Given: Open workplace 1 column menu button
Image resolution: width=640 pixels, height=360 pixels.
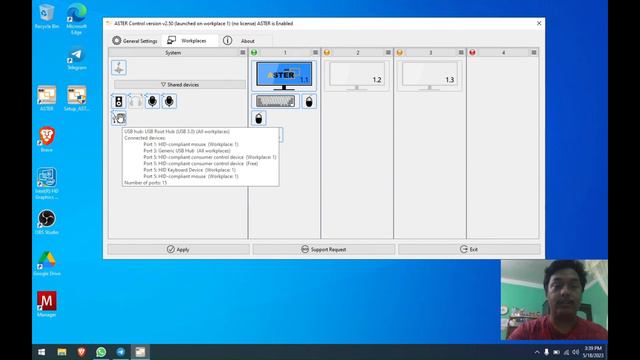Looking at the screenshot, I should [x=316, y=53].
